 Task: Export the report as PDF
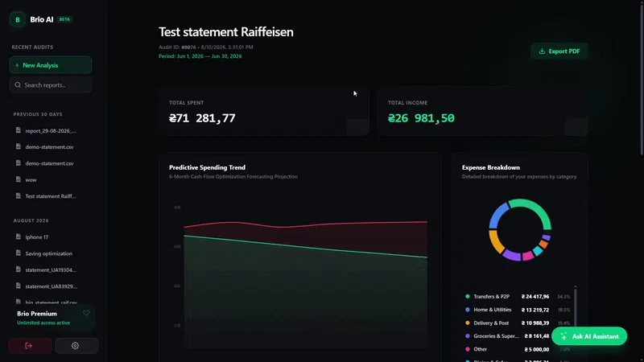click(559, 51)
